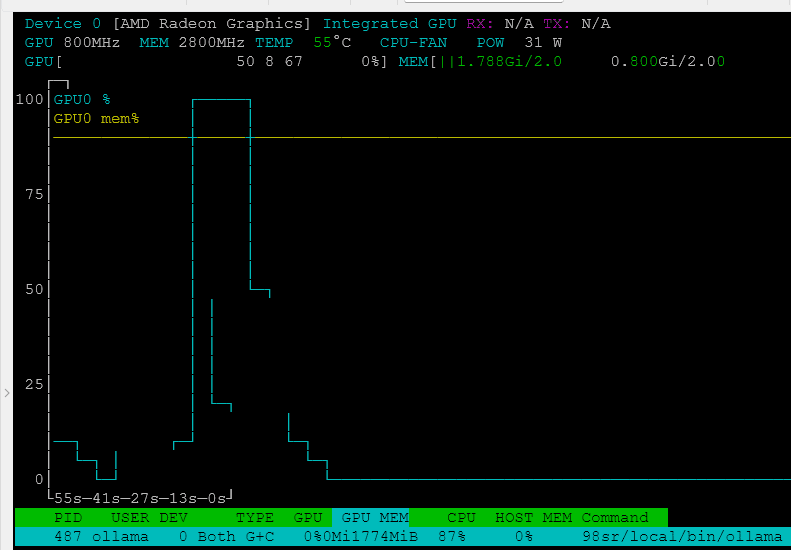Click the GPU utilization bar showing '0%]'
The width and height of the screenshot is (791, 550).
point(206,62)
